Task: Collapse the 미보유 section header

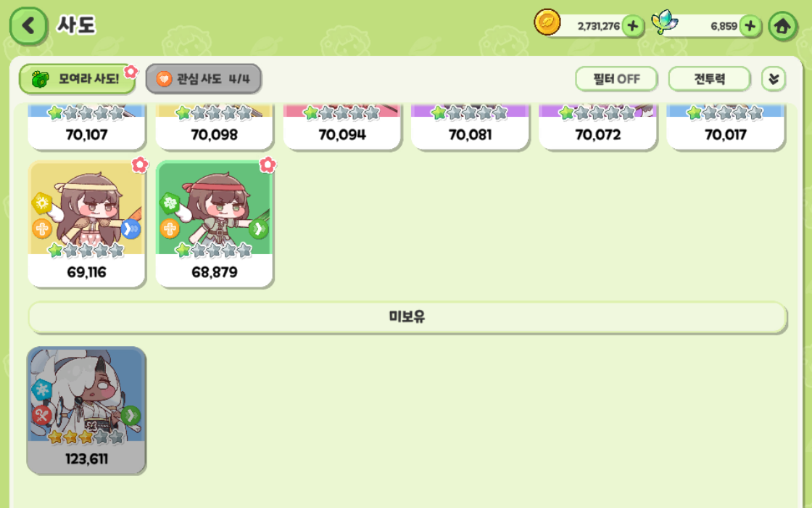Action: (407, 316)
